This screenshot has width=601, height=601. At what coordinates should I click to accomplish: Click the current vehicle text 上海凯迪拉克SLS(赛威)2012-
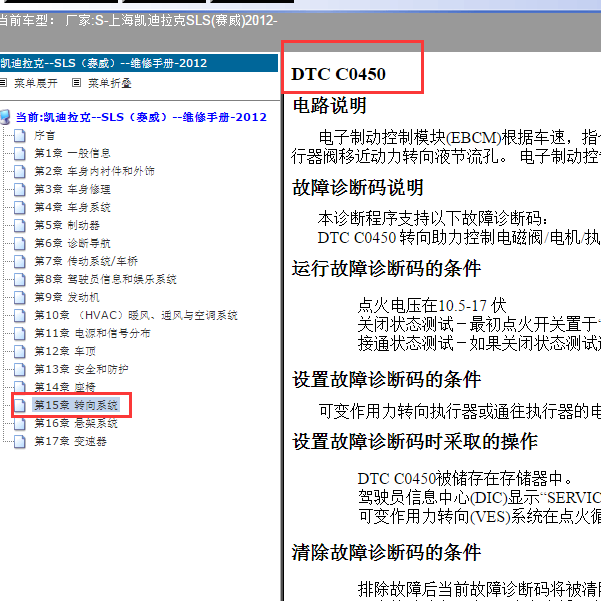(x=193, y=20)
